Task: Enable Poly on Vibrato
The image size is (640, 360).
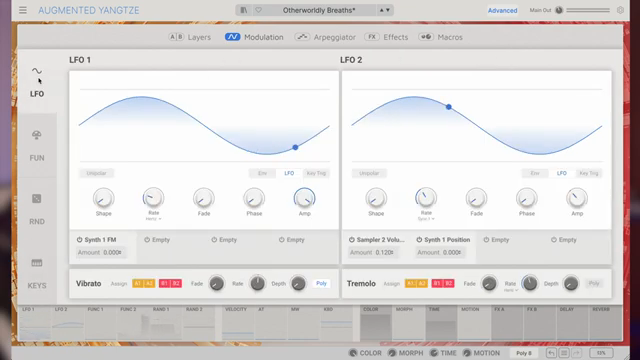Action: click(321, 283)
